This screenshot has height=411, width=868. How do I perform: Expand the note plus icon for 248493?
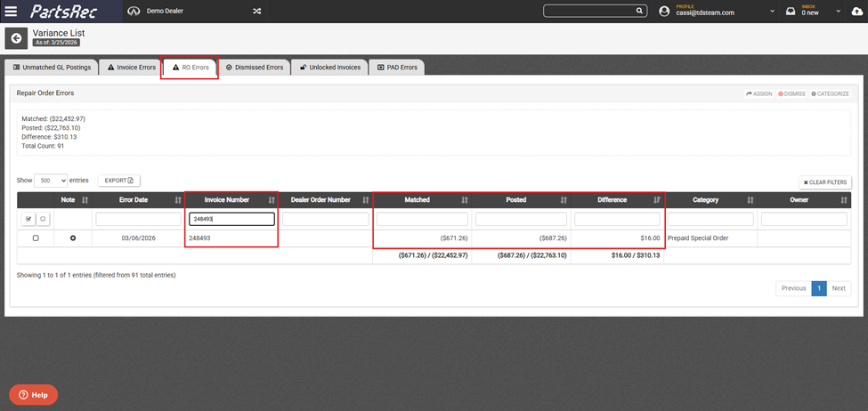72,238
